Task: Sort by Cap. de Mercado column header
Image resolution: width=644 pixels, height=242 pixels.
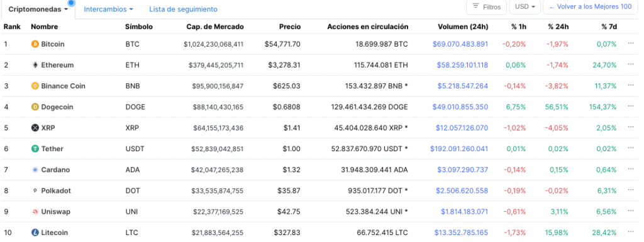Action: point(215,26)
